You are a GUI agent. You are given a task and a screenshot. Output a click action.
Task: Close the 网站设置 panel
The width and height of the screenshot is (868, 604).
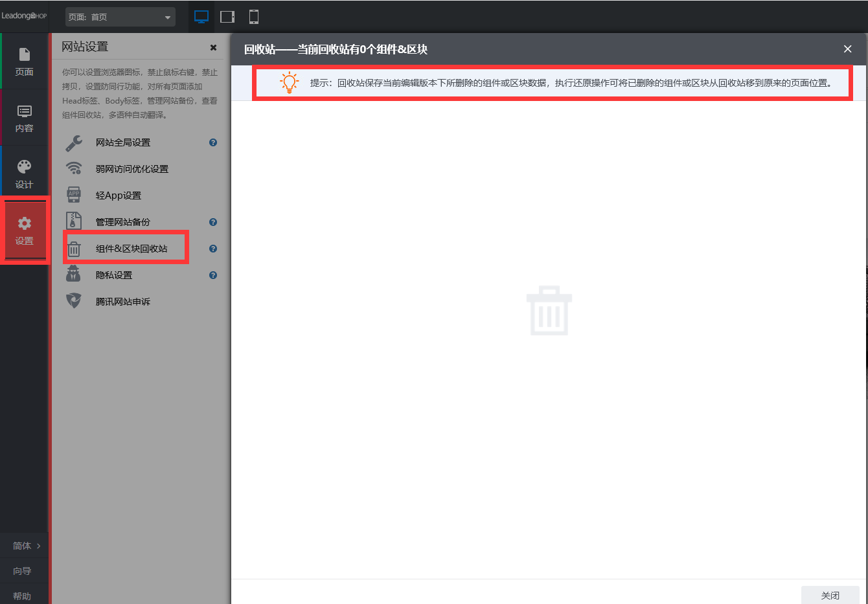tap(213, 47)
